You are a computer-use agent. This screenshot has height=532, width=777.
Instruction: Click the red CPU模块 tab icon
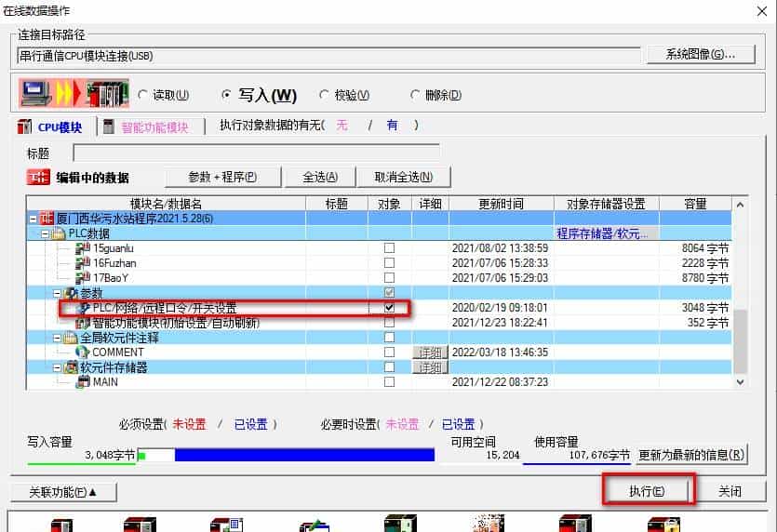tap(24, 126)
